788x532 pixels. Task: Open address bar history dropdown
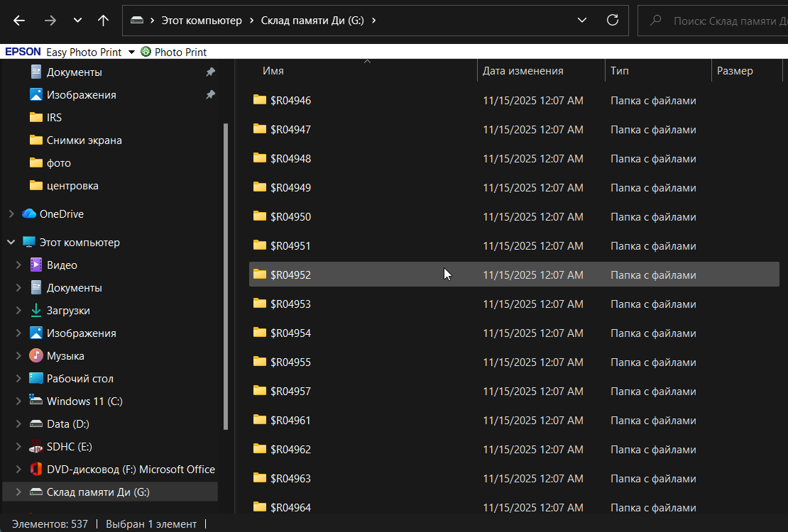coord(582,21)
